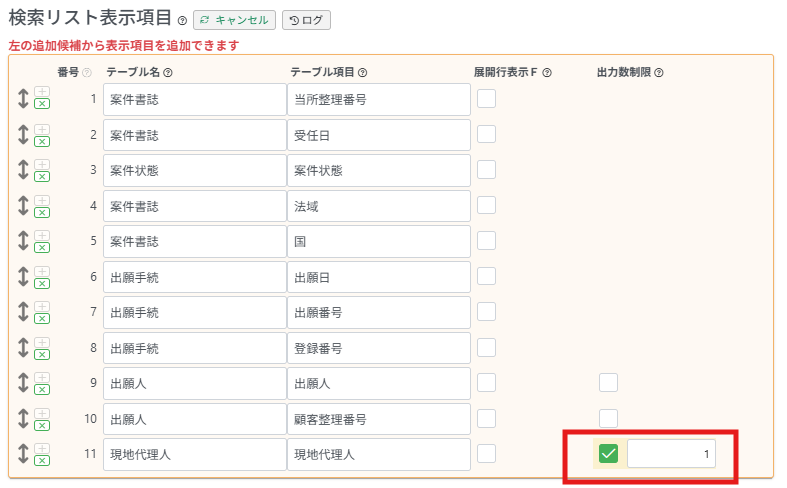Image resolution: width=787 pixels, height=488 pixels.
Task: Click the テーブル項目 field 顧客整理番号
Action: coord(378,418)
